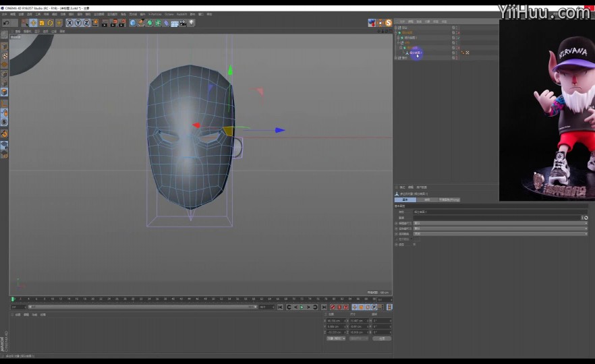595x364 pixels.
Task: Open the second dropdown in Basic properties
Action: (500, 229)
